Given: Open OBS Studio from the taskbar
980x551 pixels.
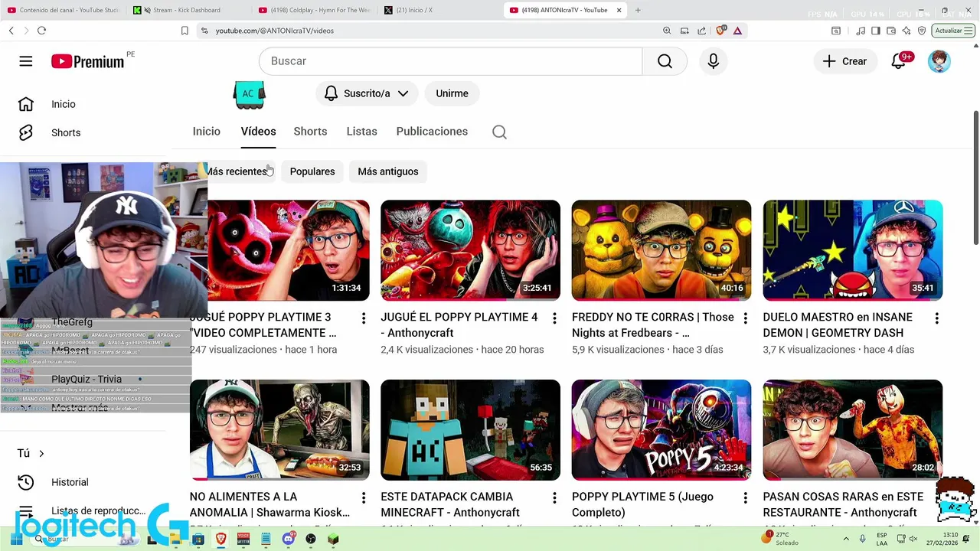Looking at the screenshot, I should (311, 539).
